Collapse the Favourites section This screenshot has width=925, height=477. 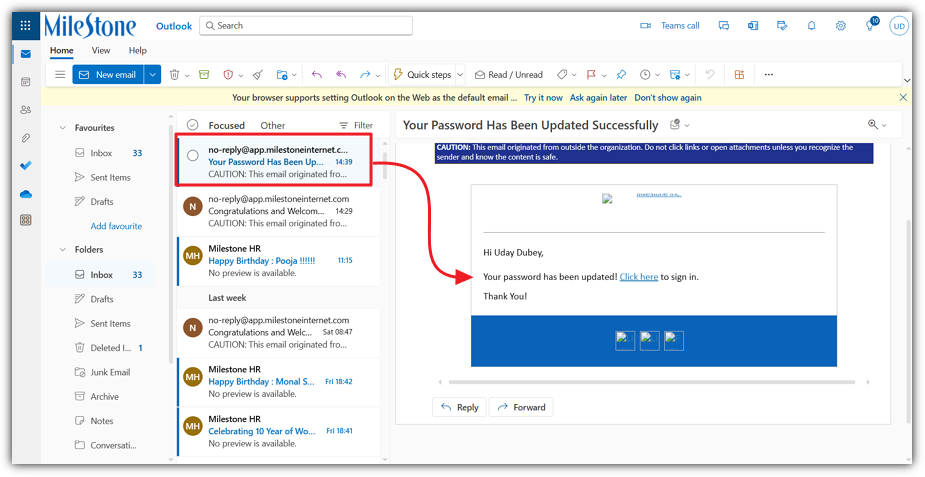(63, 128)
